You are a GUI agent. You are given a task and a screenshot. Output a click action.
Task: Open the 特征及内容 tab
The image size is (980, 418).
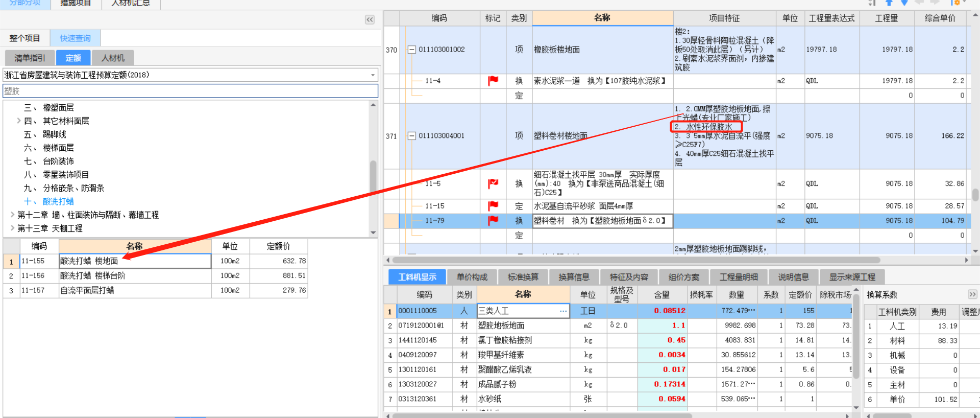pos(629,277)
